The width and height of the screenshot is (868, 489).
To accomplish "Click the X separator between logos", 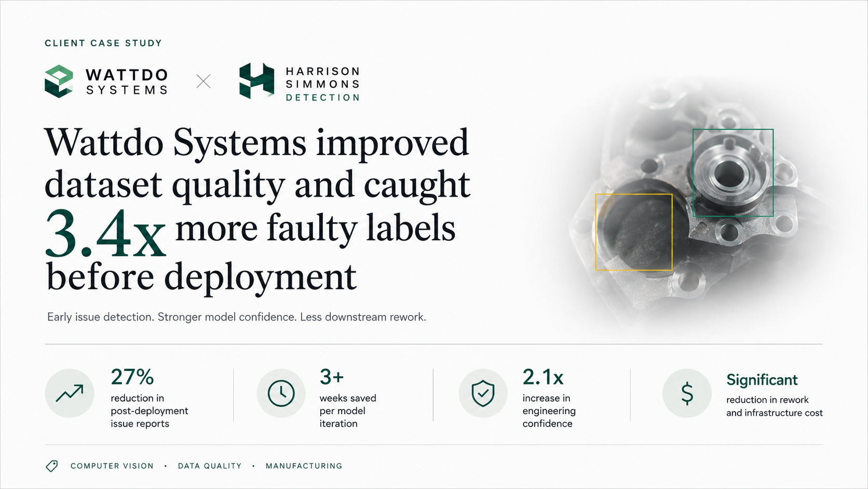I will [204, 81].
